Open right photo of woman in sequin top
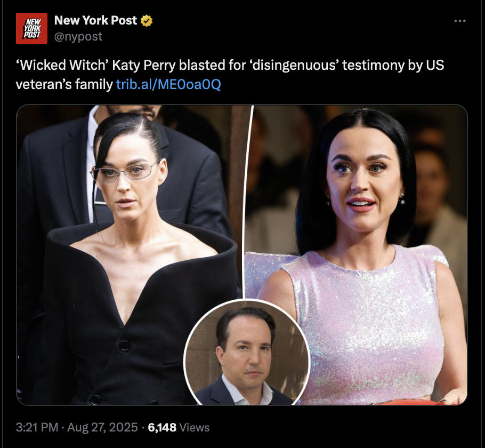485x448 pixels. click(x=355, y=254)
